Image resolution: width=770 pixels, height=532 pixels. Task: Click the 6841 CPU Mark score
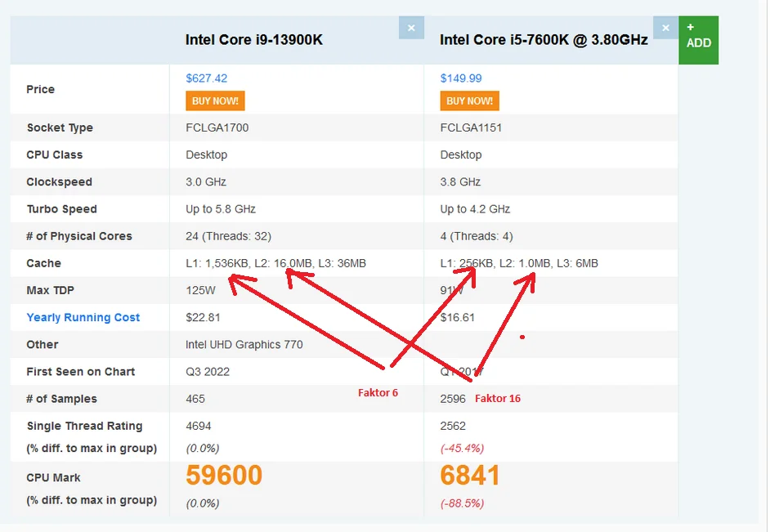470,475
